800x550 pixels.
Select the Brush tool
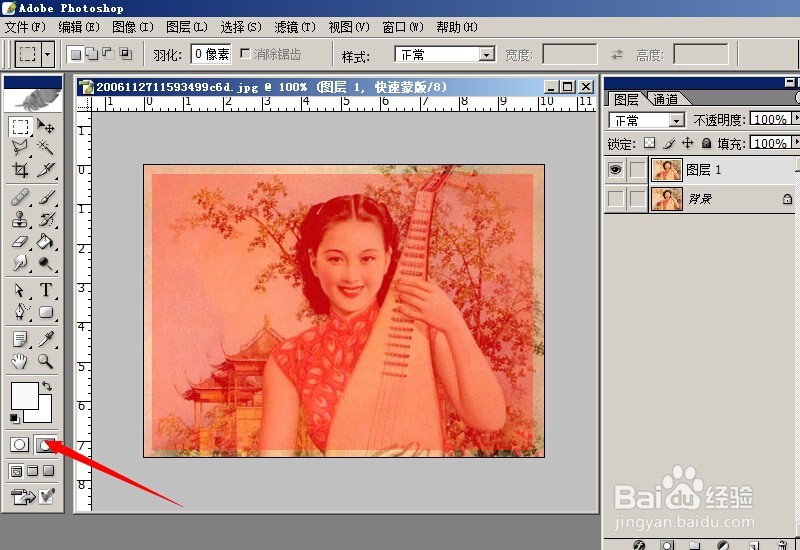tap(46, 197)
